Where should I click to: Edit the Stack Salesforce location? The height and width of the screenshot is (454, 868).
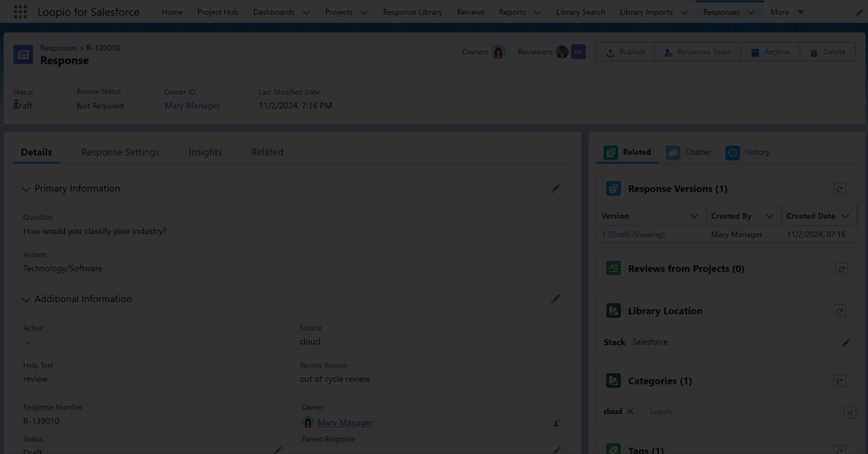pyautogui.click(x=845, y=343)
